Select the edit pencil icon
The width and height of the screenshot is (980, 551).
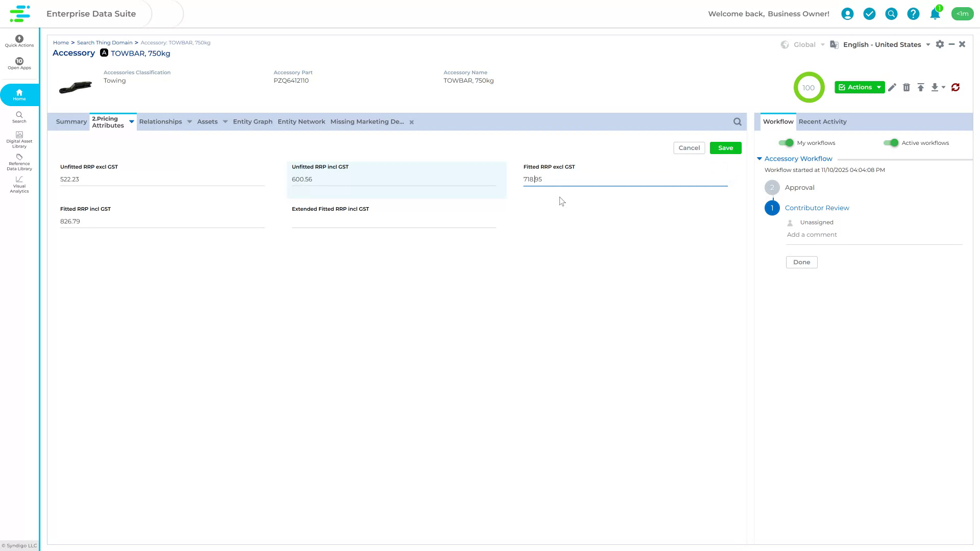pyautogui.click(x=892, y=87)
